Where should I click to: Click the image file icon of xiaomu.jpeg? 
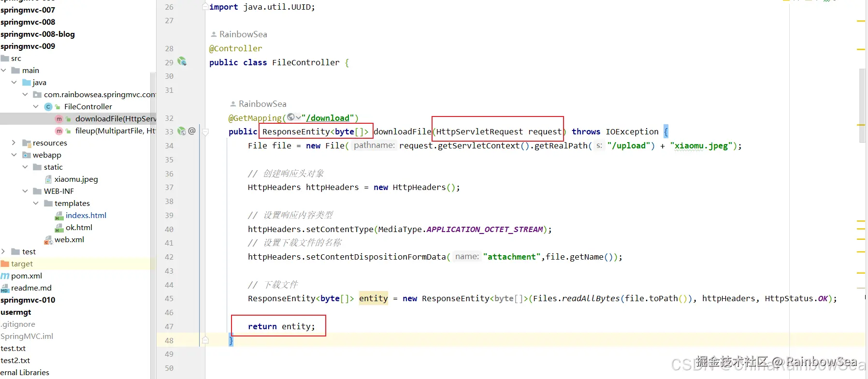tap(48, 179)
